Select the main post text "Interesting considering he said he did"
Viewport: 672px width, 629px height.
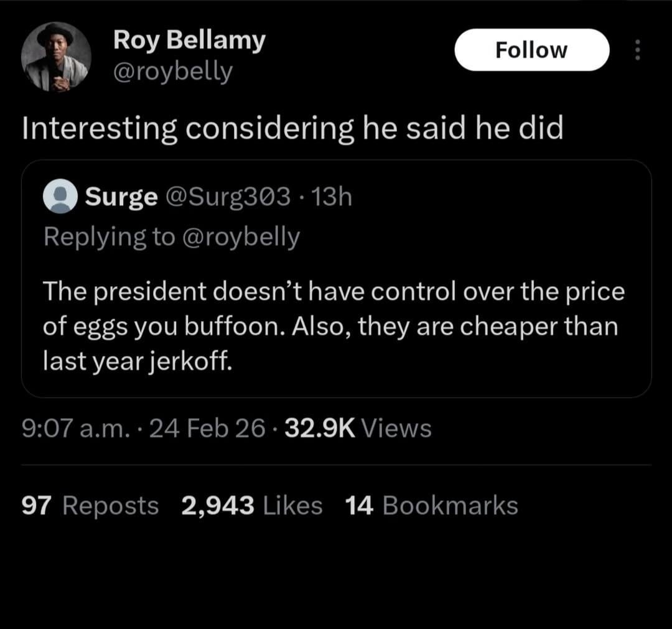[292, 129]
